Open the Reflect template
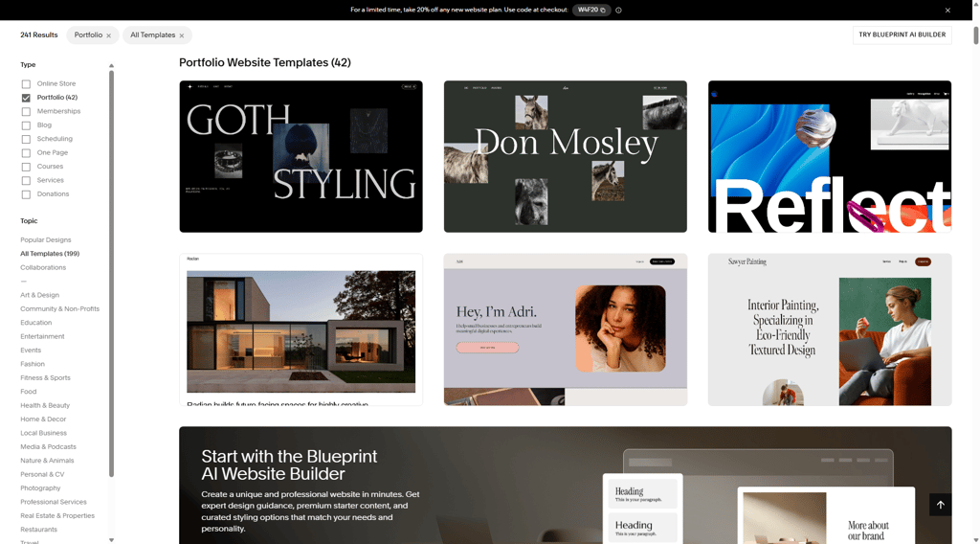 coord(830,156)
